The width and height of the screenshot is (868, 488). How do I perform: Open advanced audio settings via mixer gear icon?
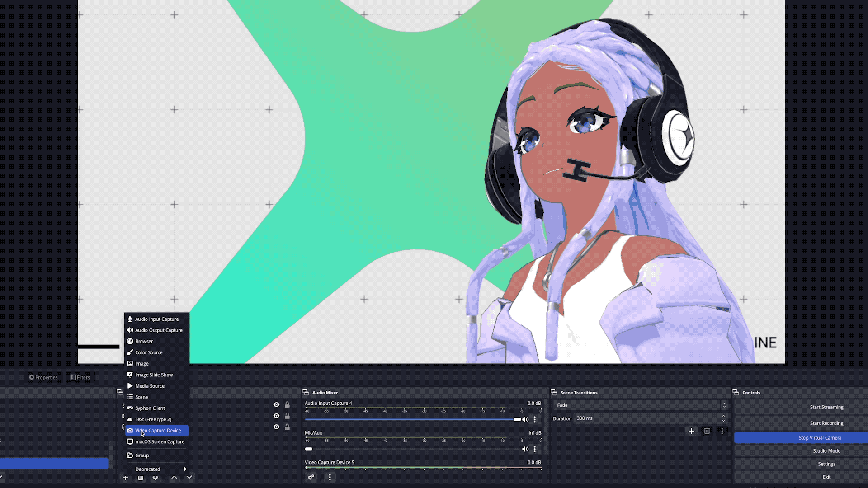click(x=311, y=477)
